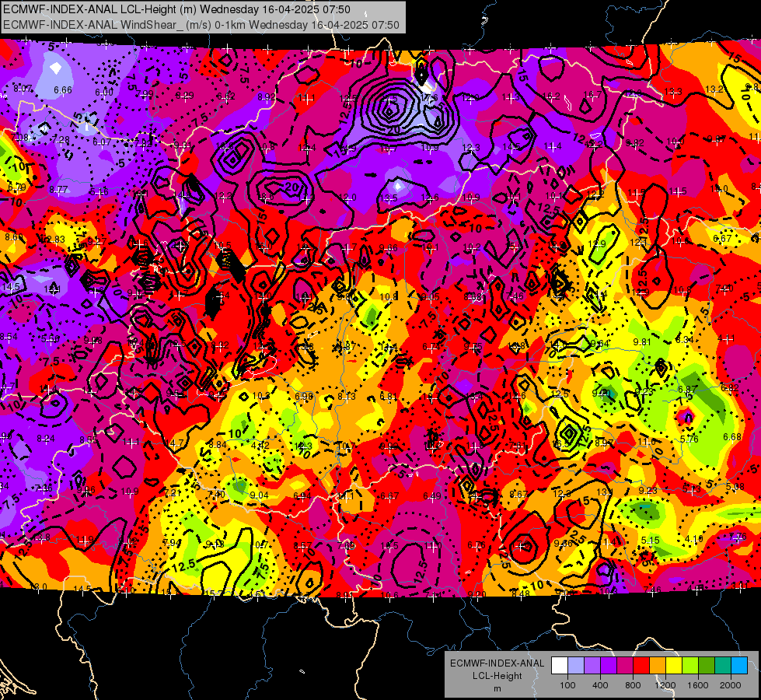Screen dimensions: 761x700
Task: Click the teal legend color swatch
Action: pos(723,665)
